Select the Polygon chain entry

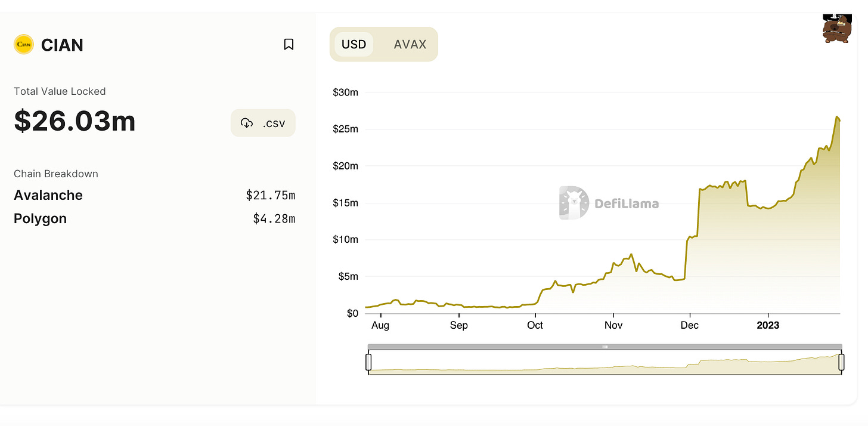[41, 218]
